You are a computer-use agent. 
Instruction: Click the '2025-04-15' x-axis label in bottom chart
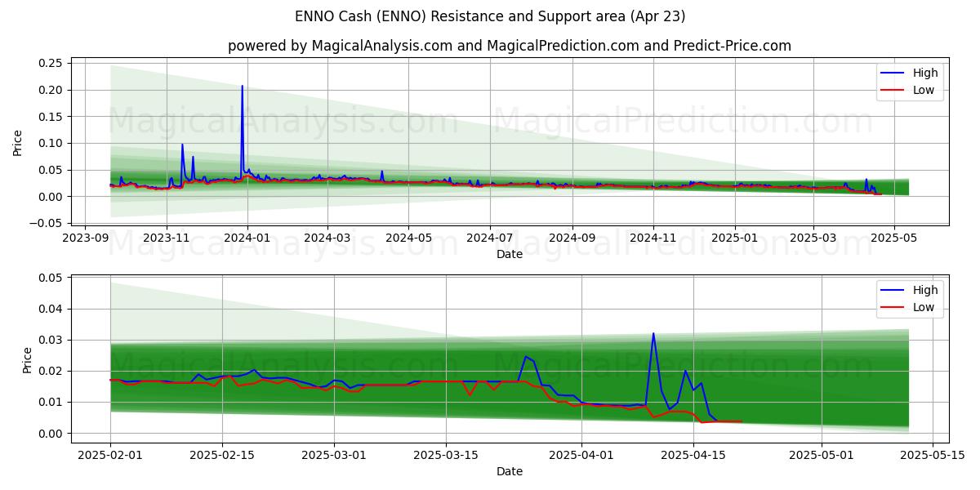[694, 455]
